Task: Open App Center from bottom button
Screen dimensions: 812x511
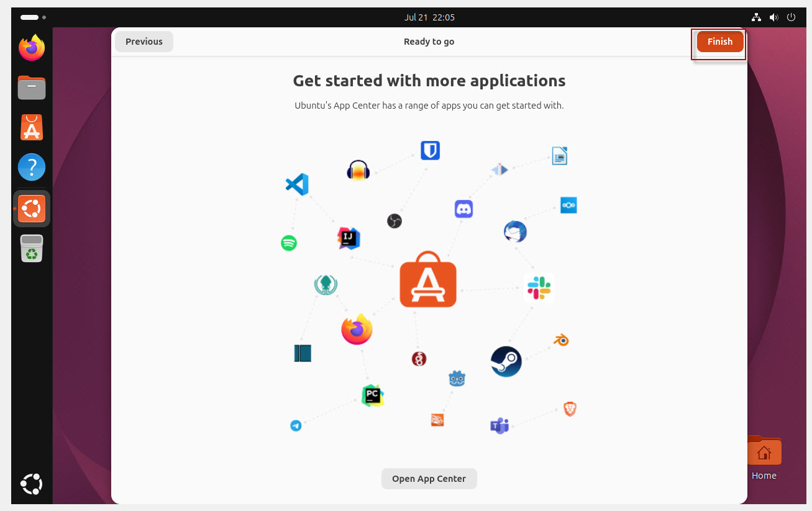Action: (x=429, y=479)
